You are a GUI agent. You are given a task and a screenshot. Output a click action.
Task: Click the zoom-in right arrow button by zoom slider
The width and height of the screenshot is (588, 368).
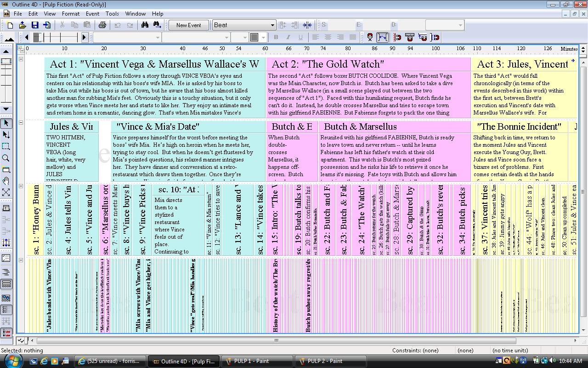[x=84, y=37]
